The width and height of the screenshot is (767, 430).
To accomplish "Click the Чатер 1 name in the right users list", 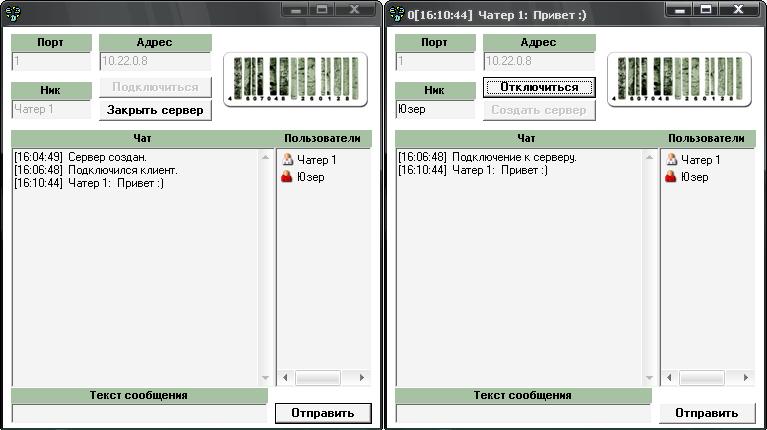I will point(701,159).
